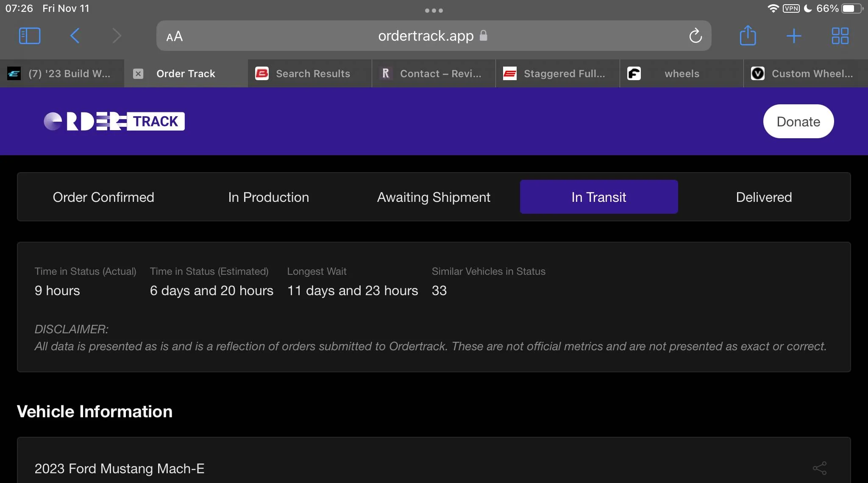
Task: Tap the multitasking three-dots control
Action: 434,11
